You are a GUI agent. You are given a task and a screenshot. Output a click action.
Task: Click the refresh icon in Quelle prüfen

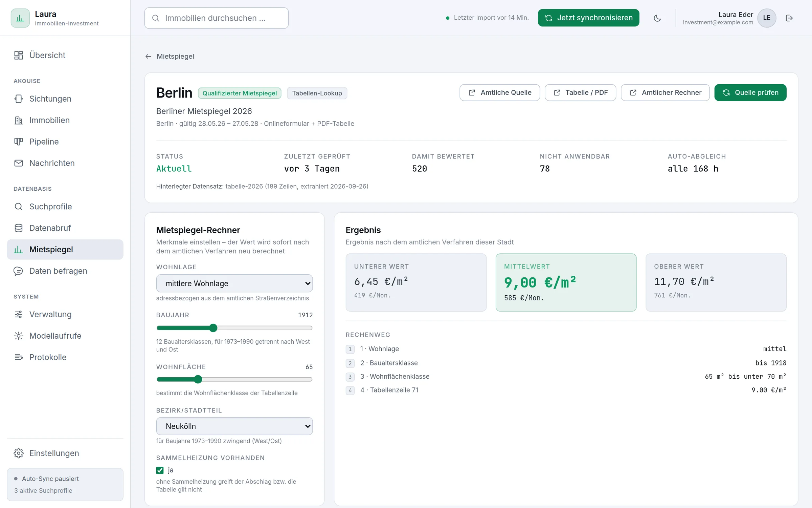pyautogui.click(x=726, y=92)
